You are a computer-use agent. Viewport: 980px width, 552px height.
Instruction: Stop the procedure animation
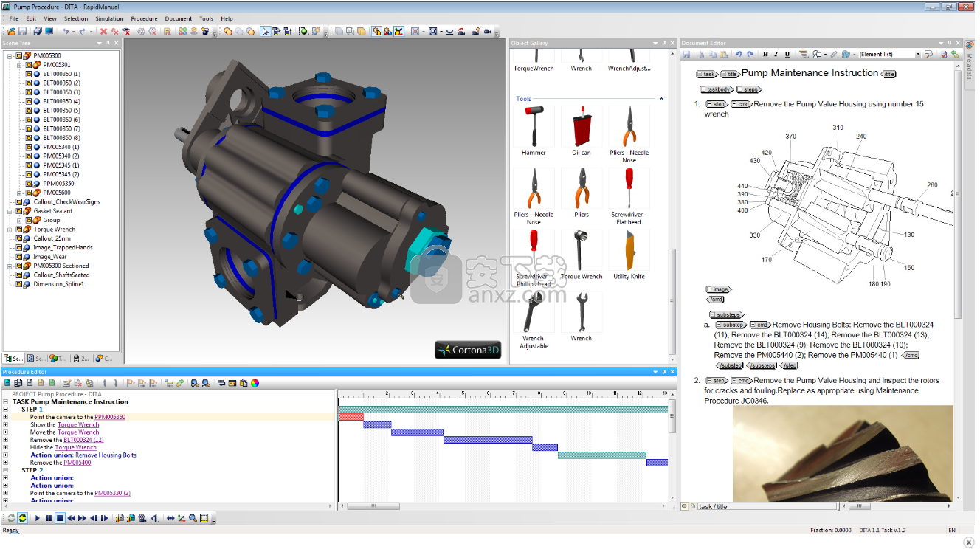coord(61,518)
